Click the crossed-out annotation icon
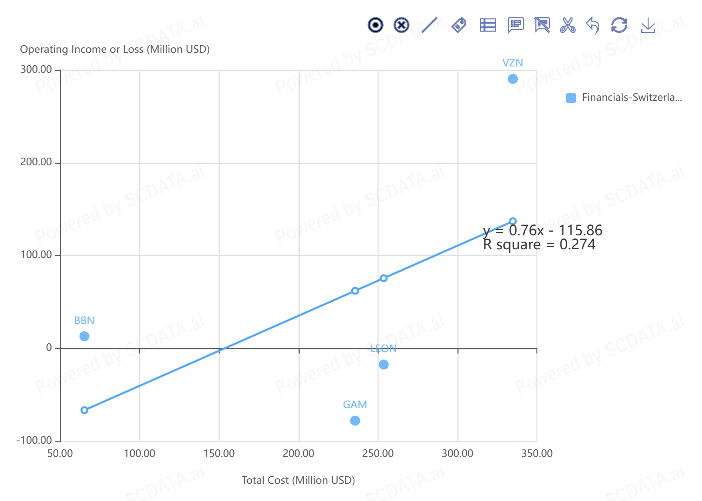The image size is (702, 501). click(543, 25)
